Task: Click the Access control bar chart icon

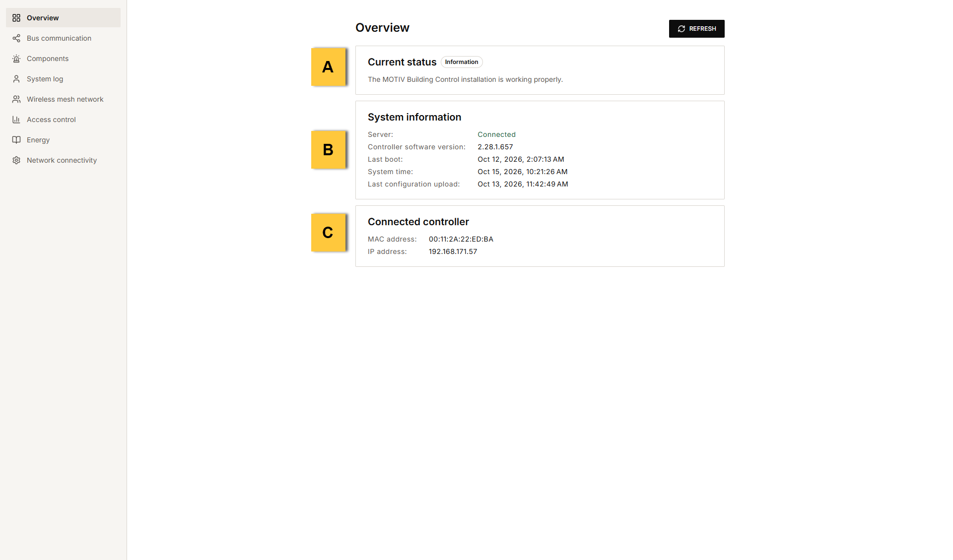Action: tap(16, 120)
